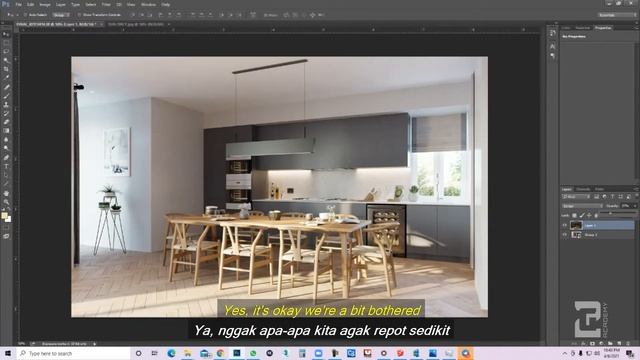Open the Window menu
Image resolution: width=640 pixels, height=360 pixels.
tap(148, 4)
